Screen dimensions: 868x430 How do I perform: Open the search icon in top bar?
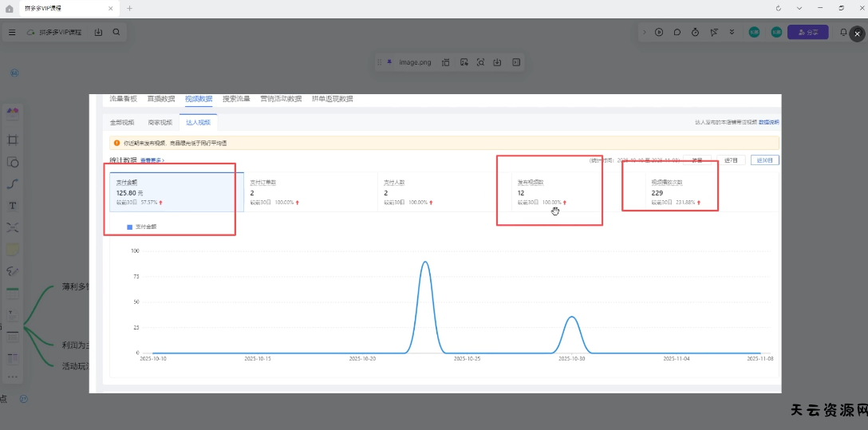[116, 33]
